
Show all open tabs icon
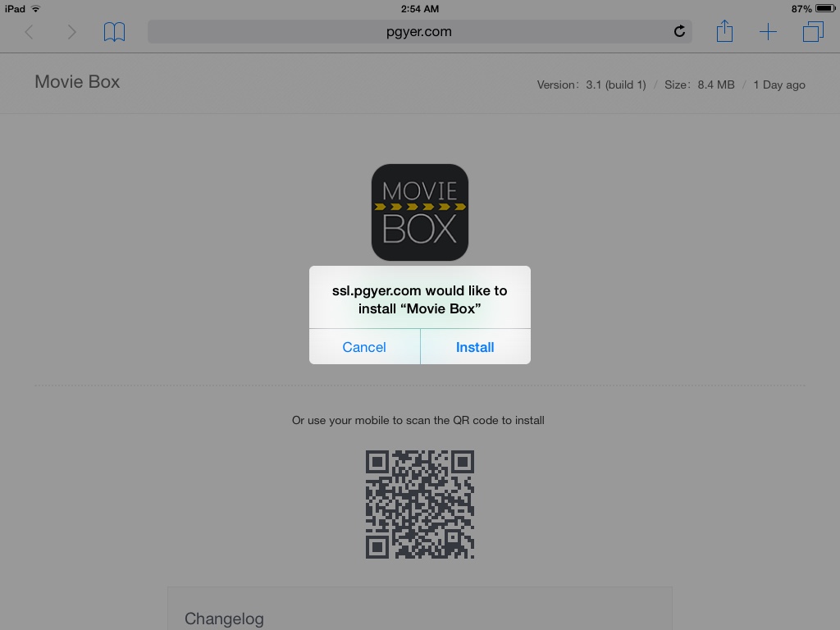pyautogui.click(x=813, y=32)
